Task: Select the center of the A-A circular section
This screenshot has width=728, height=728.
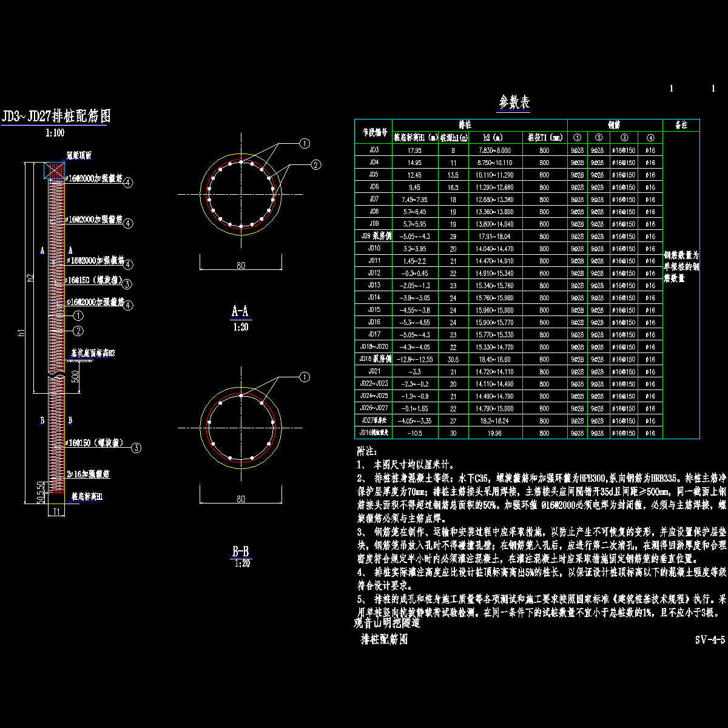Action: 241,194
